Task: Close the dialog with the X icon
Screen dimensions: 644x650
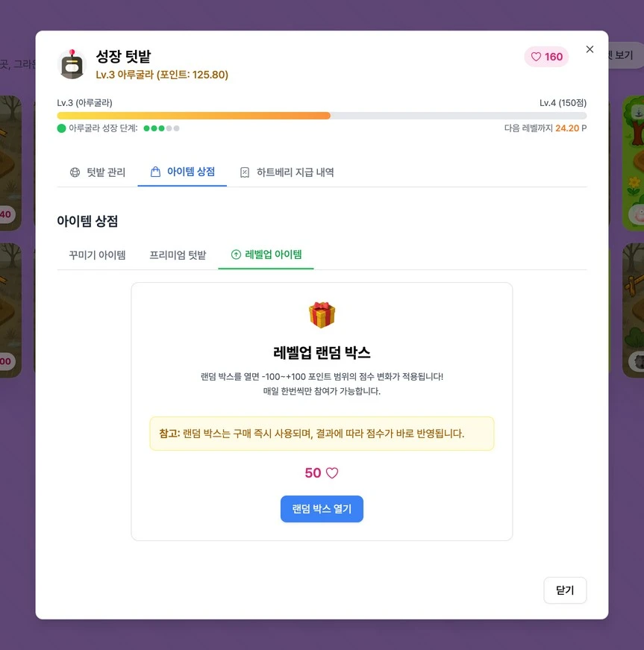Action: click(x=590, y=49)
